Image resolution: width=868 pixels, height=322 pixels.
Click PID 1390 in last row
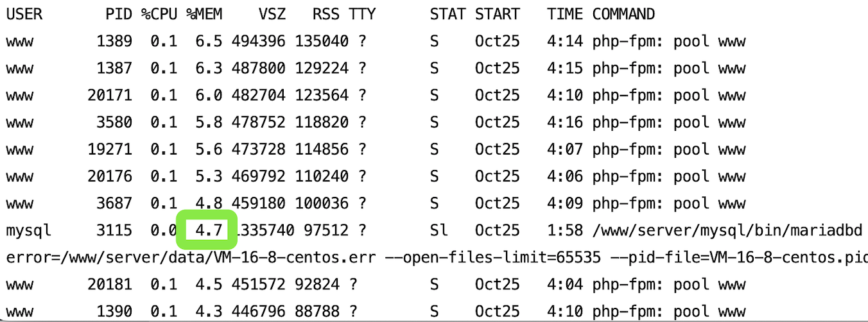coord(114,311)
